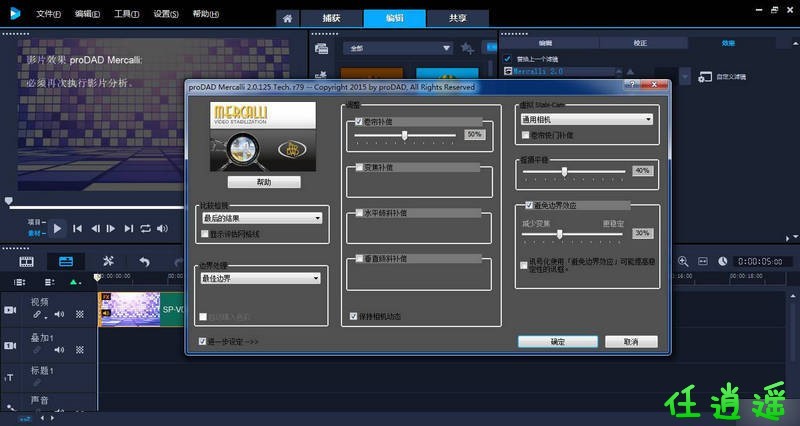Open the media library panel icon
800x426 pixels.
pyautogui.click(x=321, y=48)
